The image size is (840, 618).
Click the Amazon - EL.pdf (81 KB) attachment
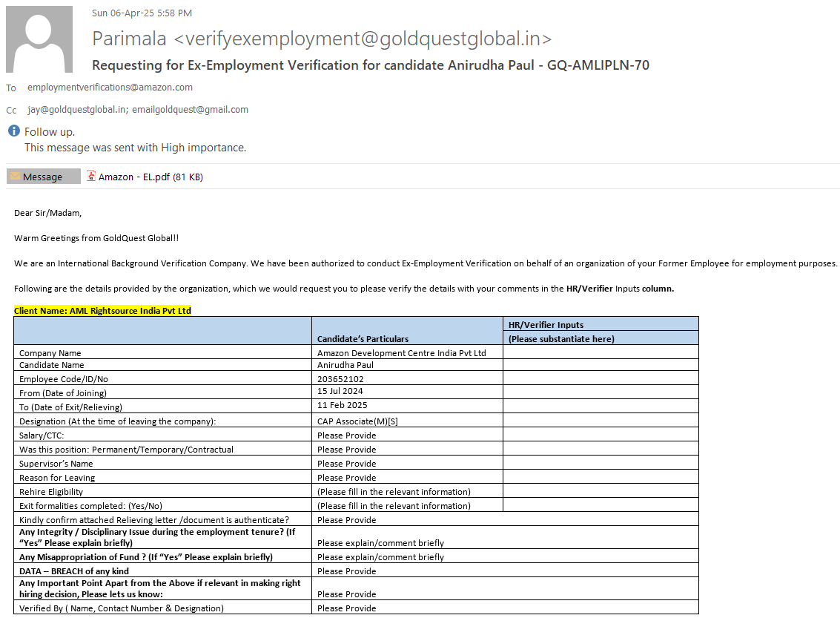click(x=145, y=177)
